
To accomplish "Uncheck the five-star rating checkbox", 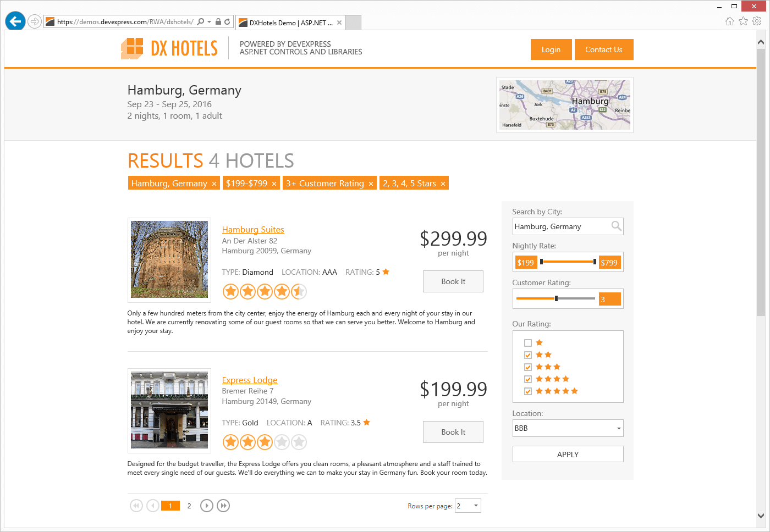I will pyautogui.click(x=528, y=391).
